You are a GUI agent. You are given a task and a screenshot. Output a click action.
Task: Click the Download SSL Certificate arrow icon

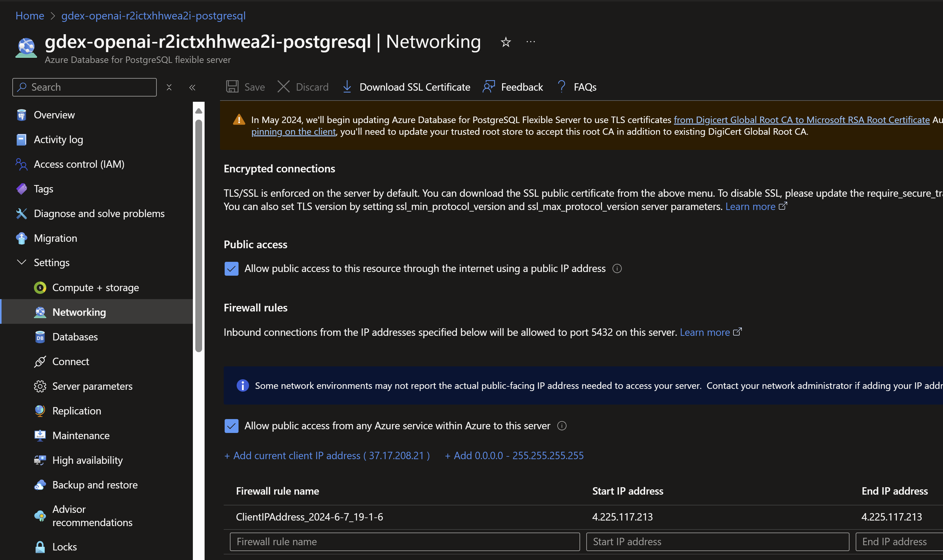coord(347,87)
